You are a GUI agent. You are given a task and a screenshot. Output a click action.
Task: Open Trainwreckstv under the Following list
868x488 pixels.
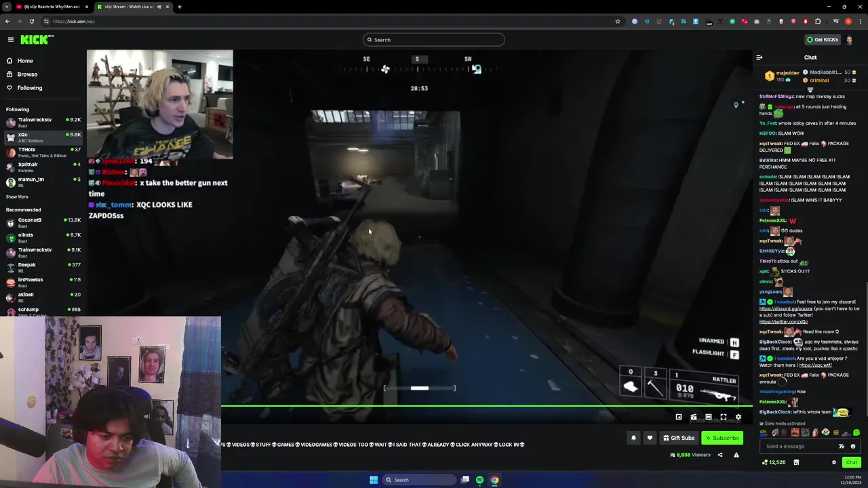pos(43,122)
